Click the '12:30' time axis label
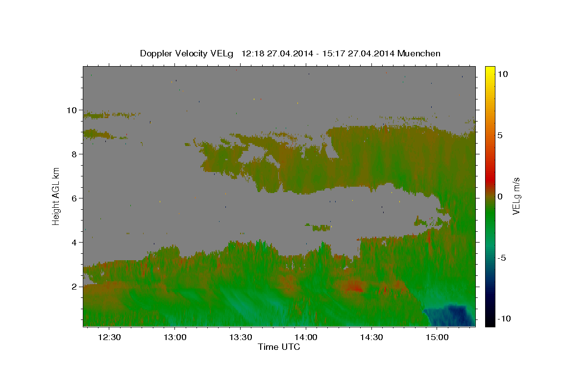588x392 pixels. point(109,338)
